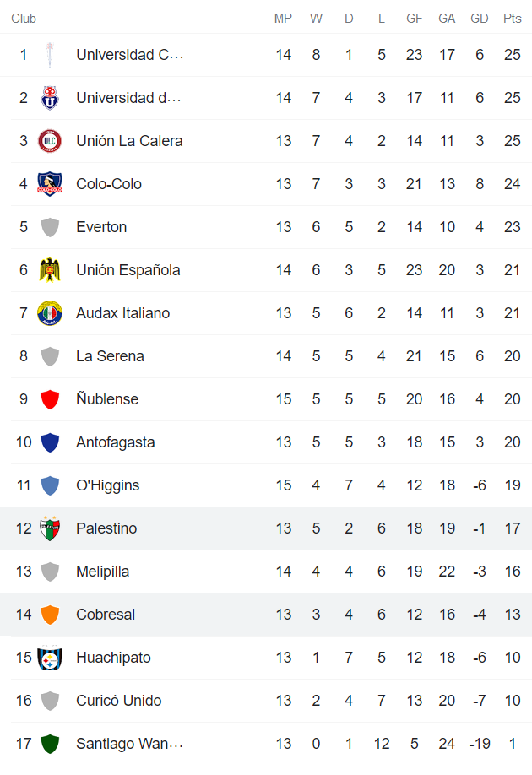Screen dimensions: 532x775
Task: Select the O'Higgins club name
Action: pos(107,485)
